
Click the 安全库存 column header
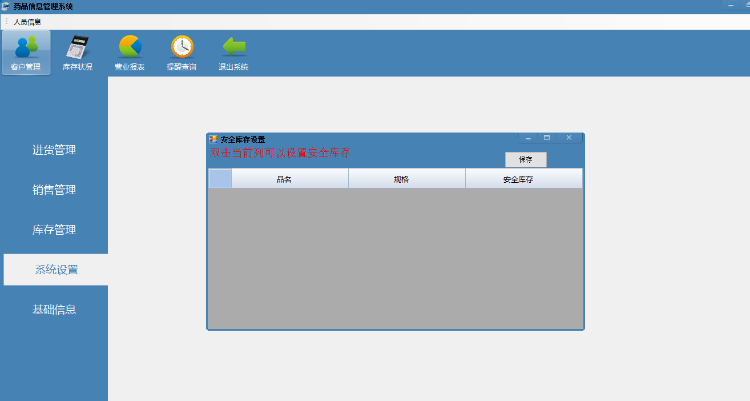coord(524,178)
